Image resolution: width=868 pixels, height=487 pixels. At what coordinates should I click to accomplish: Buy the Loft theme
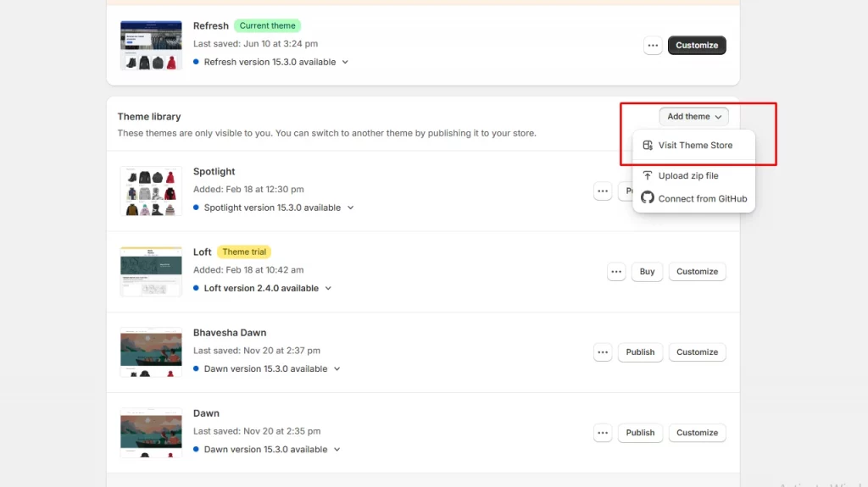[x=647, y=272]
